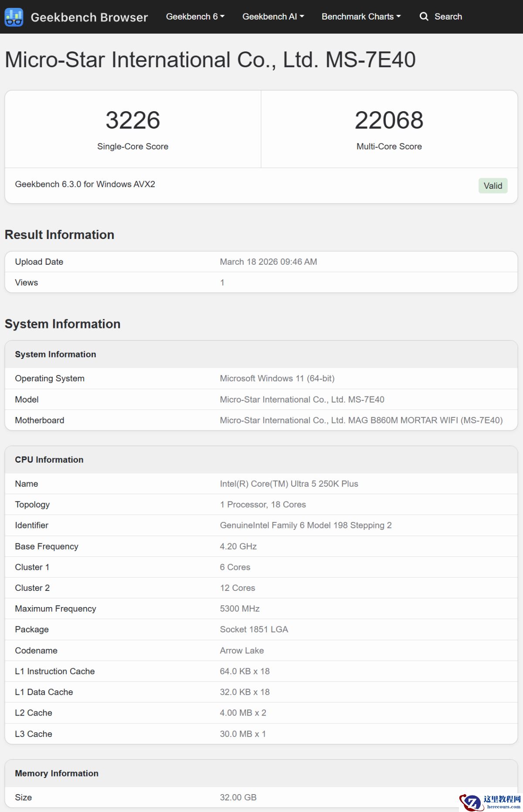Screen dimensions: 523x812
Task: Click the single-core score 3226
Action: 133,120
